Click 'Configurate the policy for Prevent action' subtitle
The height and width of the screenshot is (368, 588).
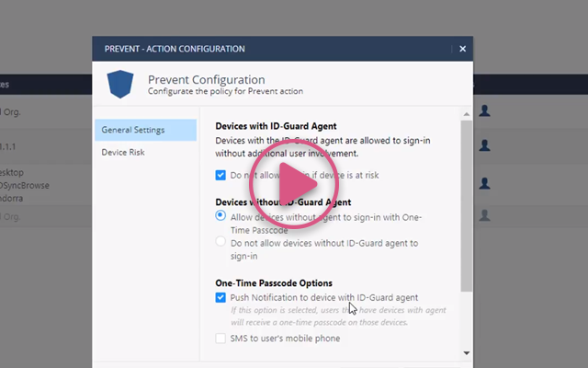[225, 91]
